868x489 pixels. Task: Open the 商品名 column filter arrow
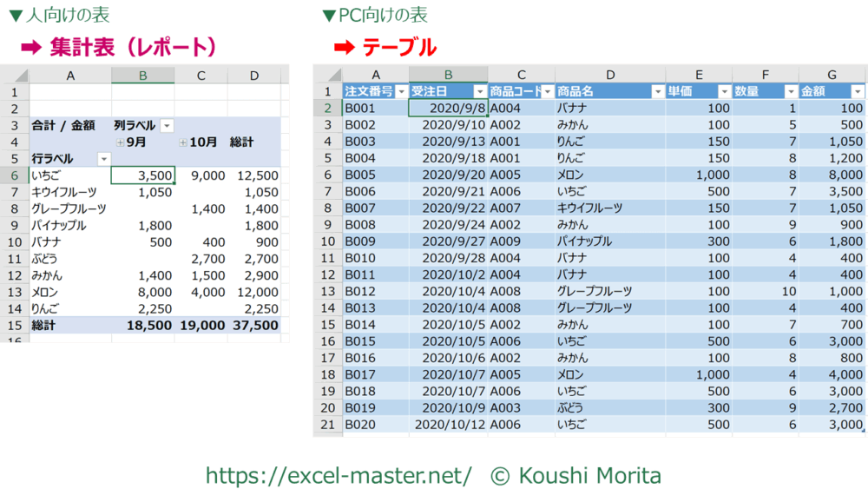coord(657,92)
